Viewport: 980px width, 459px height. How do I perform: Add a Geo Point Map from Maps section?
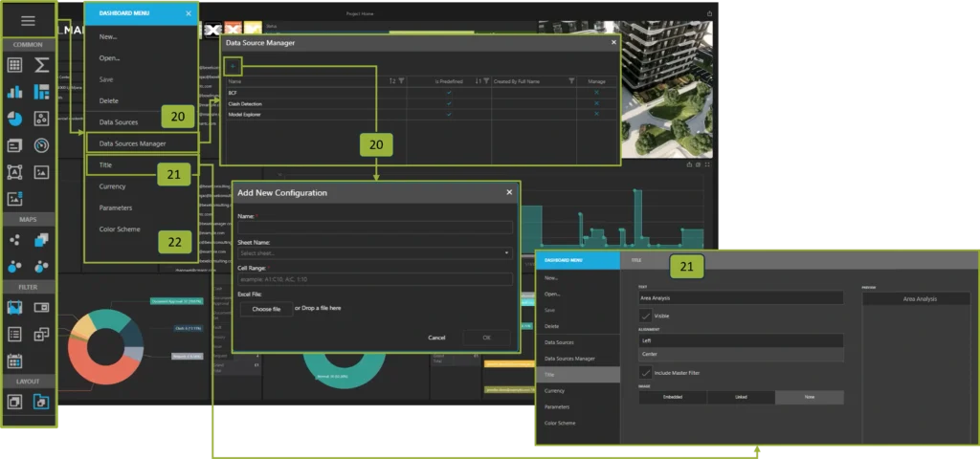click(15, 240)
